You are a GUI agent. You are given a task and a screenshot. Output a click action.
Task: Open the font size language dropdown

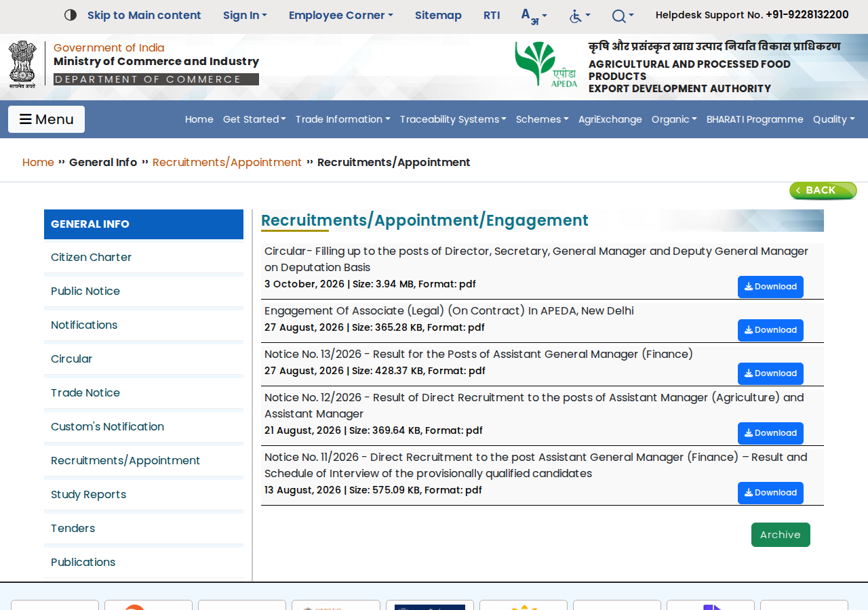pyautogui.click(x=534, y=16)
